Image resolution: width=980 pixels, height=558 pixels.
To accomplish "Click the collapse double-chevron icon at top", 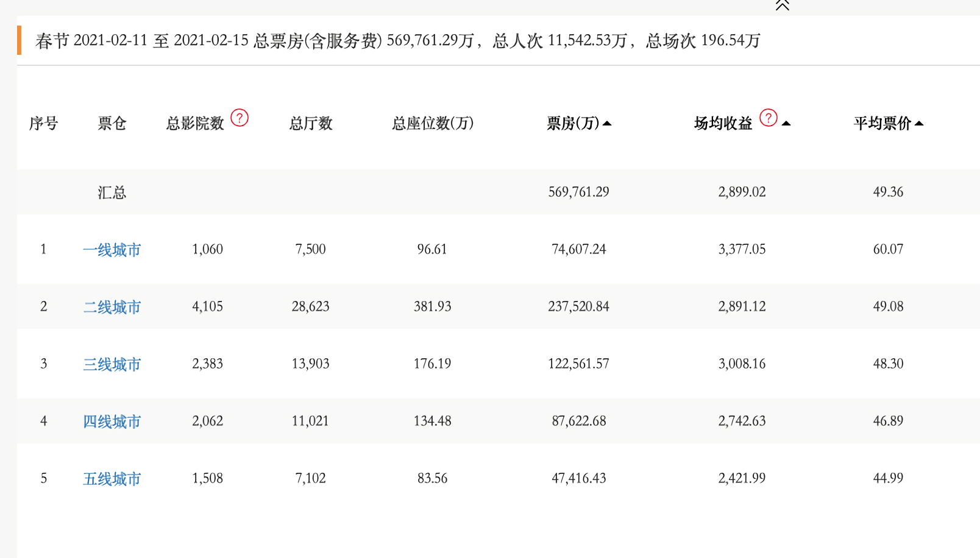I will tap(782, 5).
